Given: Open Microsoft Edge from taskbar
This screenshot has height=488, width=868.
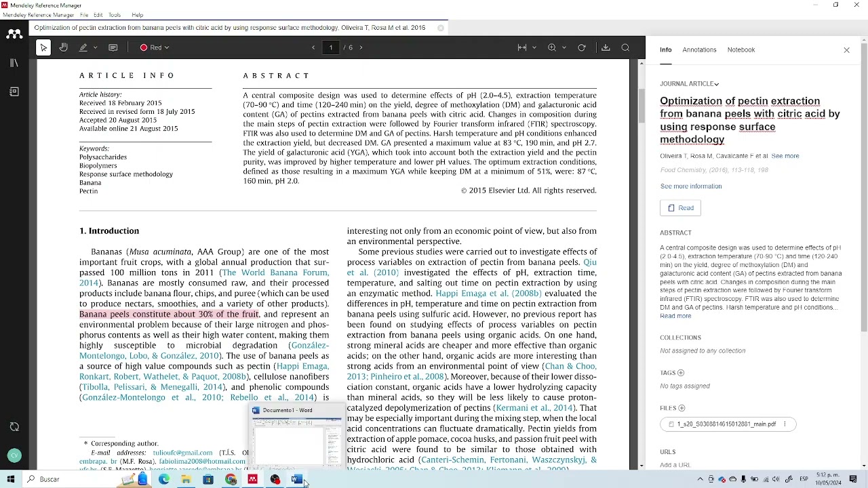Looking at the screenshot, I should (x=164, y=479).
